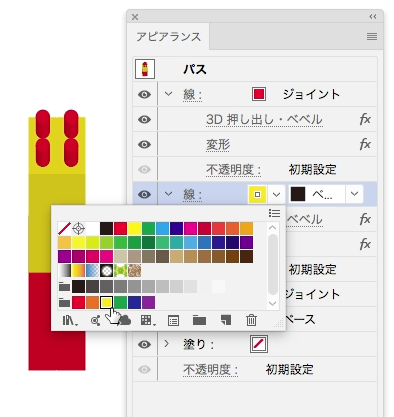The width and height of the screenshot is (394, 417).
Task: Open the アピアランス panel options menu
Action: point(372,36)
